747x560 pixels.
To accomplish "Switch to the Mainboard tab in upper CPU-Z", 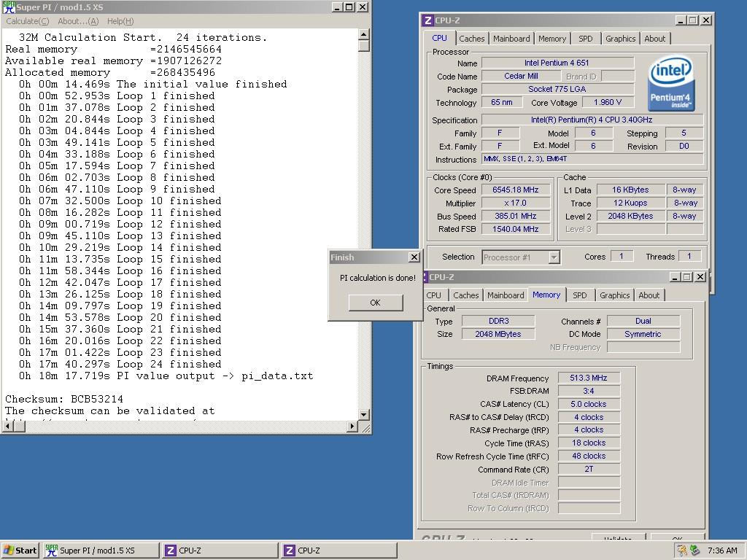I will click(511, 39).
